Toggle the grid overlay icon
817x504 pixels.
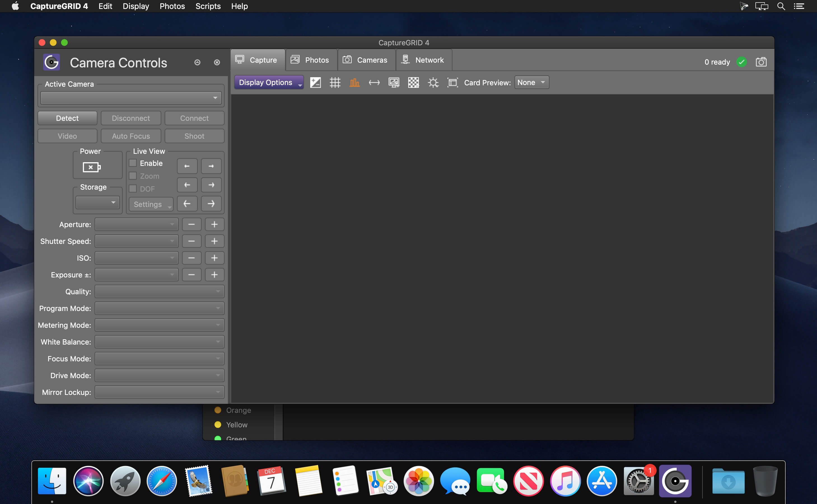coord(335,83)
